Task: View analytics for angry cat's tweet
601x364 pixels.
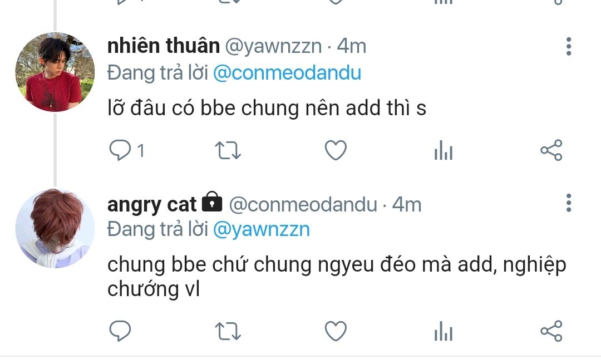Action: coord(444,331)
